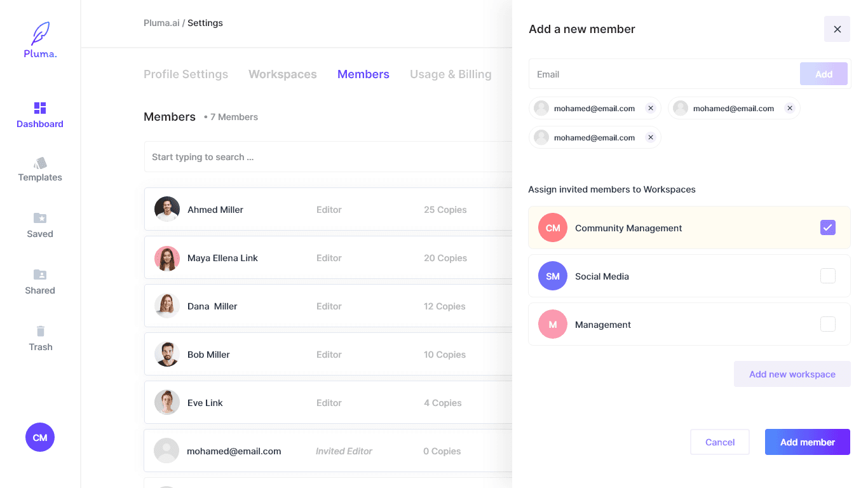Viewport: 868px width, 488px height.
Task: Open the Trash bin icon
Action: pyautogui.click(x=41, y=331)
